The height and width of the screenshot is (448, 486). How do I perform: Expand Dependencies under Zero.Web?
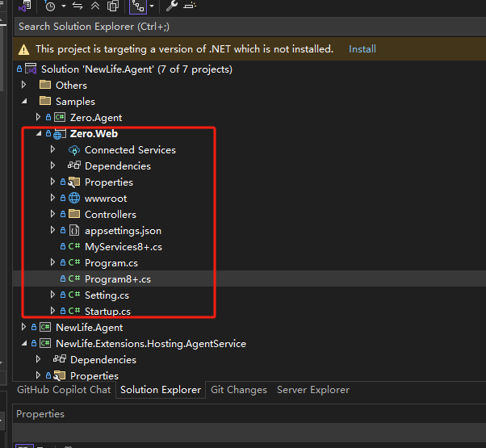click(x=52, y=165)
